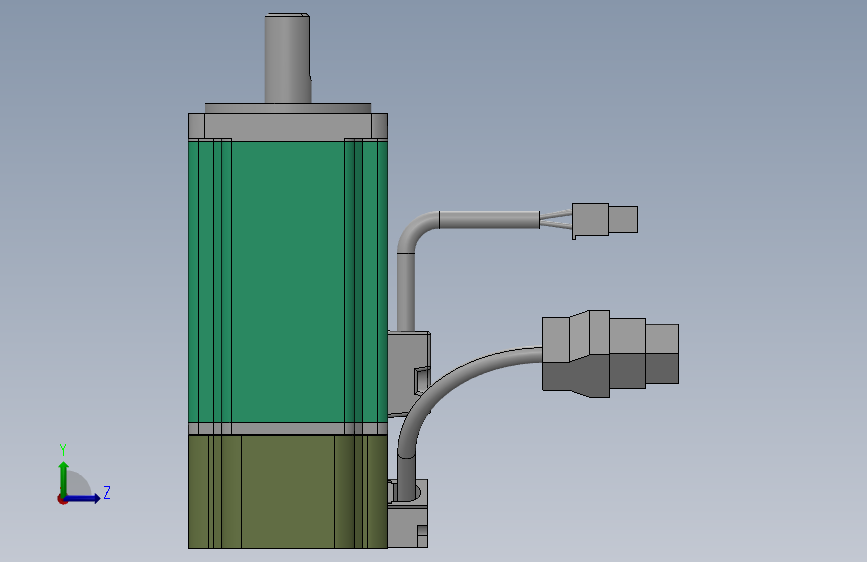Click the gray mounting flange plate
The width and height of the screenshot is (867, 562).
tap(288, 126)
